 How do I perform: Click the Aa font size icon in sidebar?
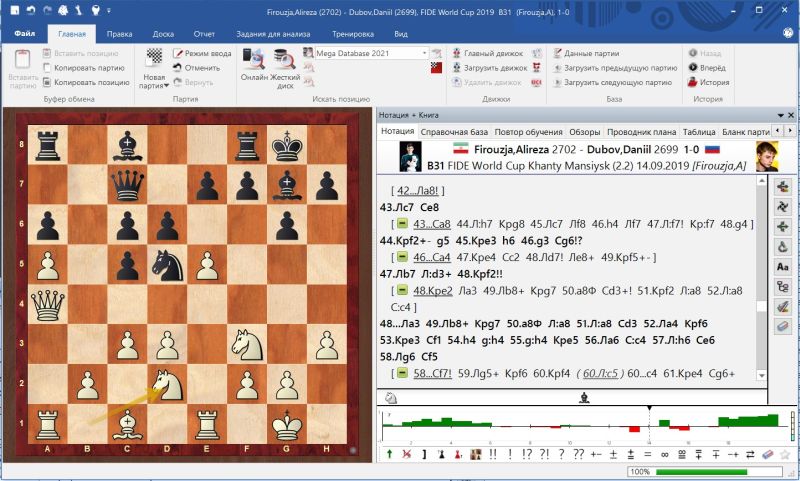(x=783, y=267)
